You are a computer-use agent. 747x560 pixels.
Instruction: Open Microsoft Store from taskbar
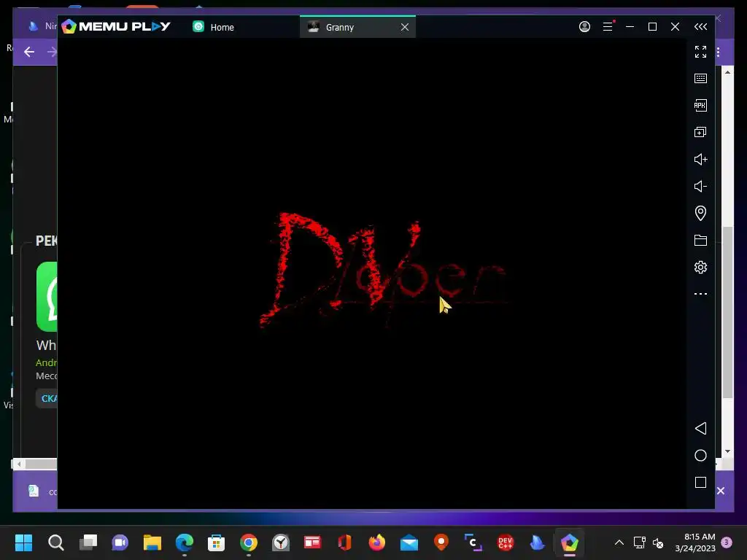coord(216,542)
